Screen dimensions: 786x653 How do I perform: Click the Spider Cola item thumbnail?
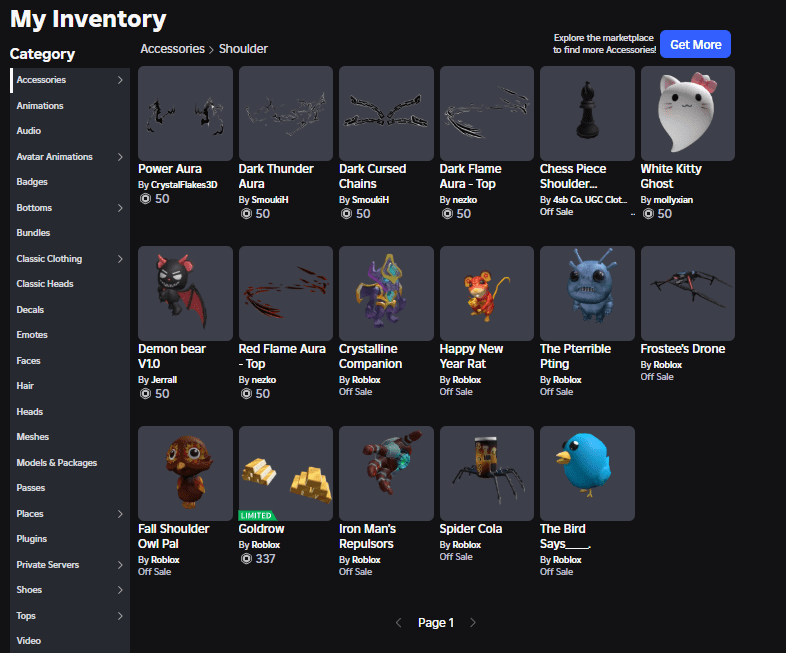click(486, 473)
